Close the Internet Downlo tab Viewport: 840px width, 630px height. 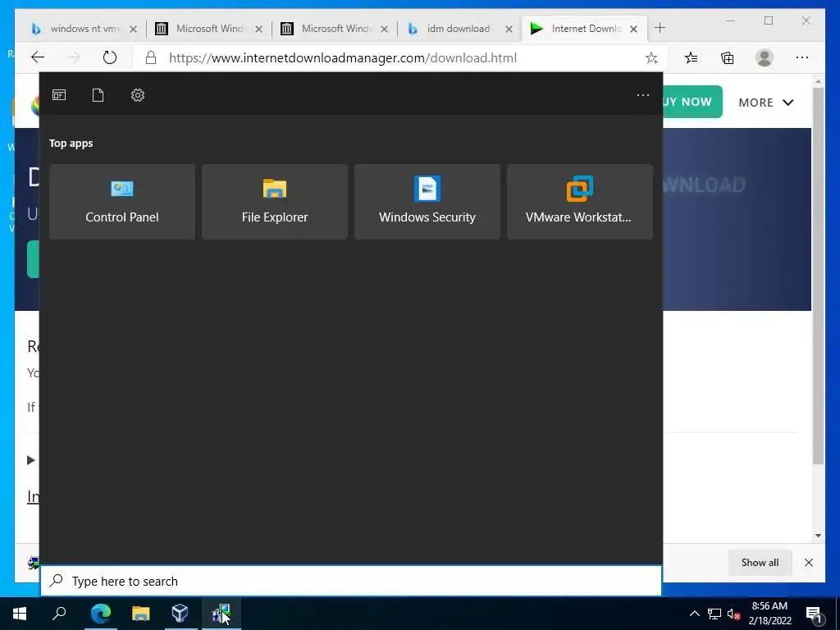click(x=634, y=29)
